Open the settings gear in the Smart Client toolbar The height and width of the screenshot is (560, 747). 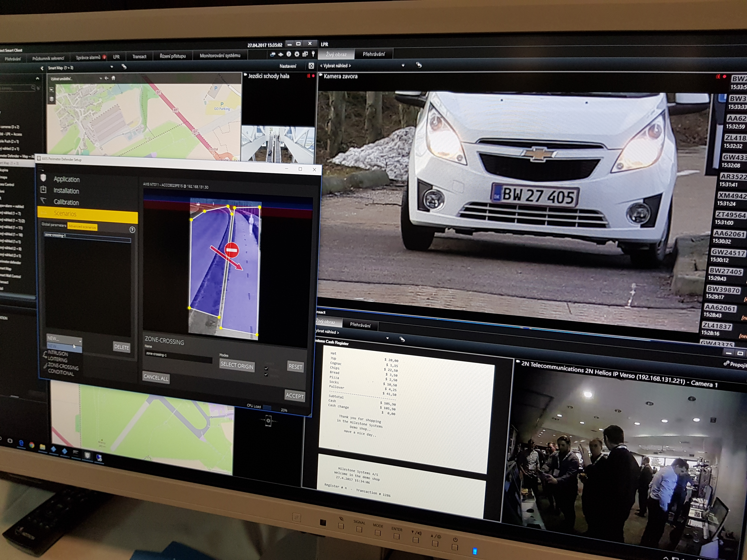(x=297, y=54)
